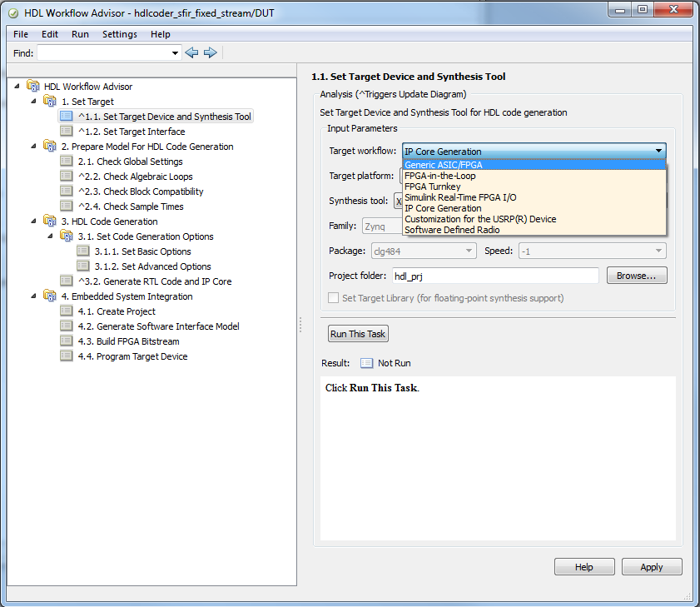Select 4.3. Build FPGA Bitstream task

point(128,341)
